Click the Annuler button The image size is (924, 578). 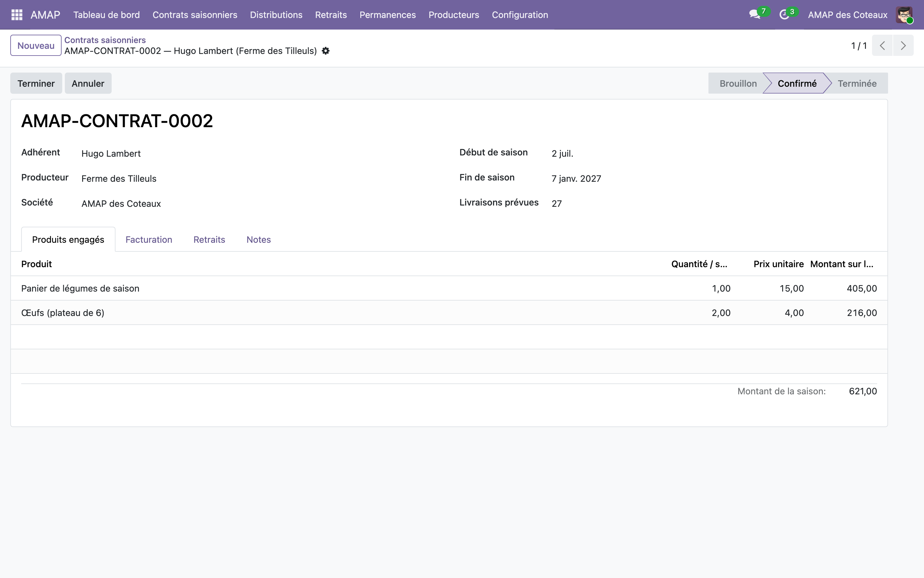(x=88, y=83)
